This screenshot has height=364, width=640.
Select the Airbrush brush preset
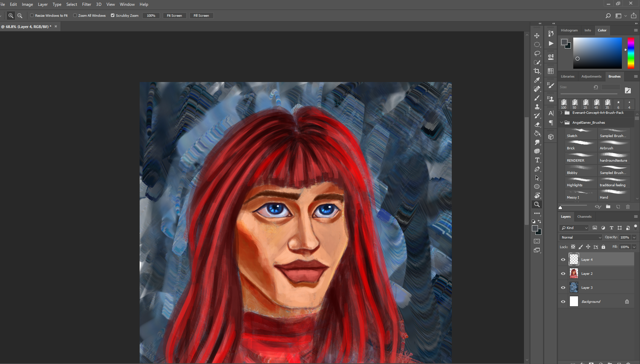coord(614,146)
